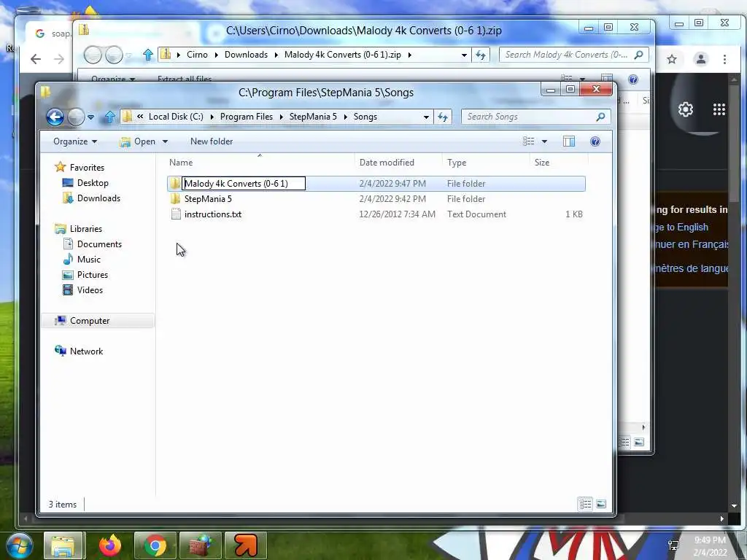Open the Organize menu in Songs window

(75, 141)
